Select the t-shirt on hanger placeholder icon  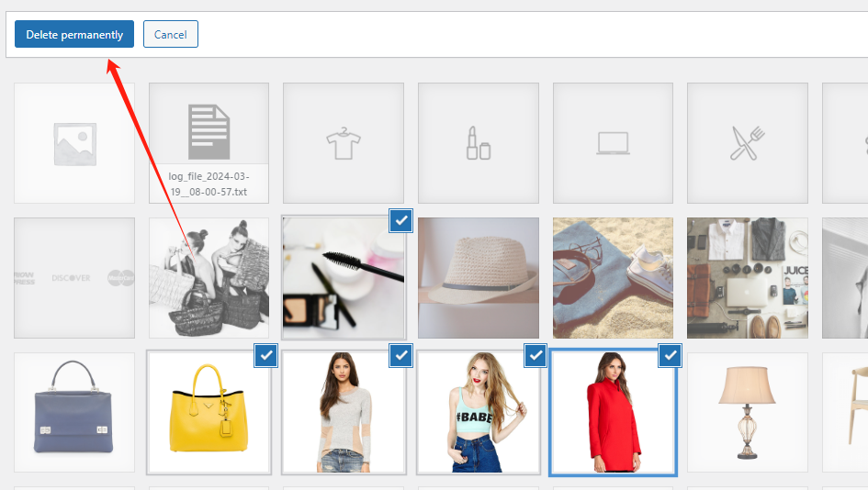click(344, 143)
